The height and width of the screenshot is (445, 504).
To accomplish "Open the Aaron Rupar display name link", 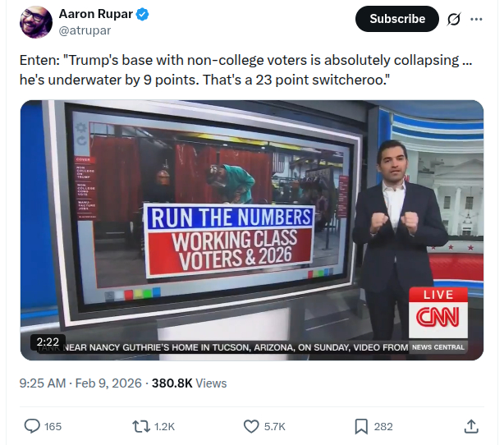I will pos(95,15).
